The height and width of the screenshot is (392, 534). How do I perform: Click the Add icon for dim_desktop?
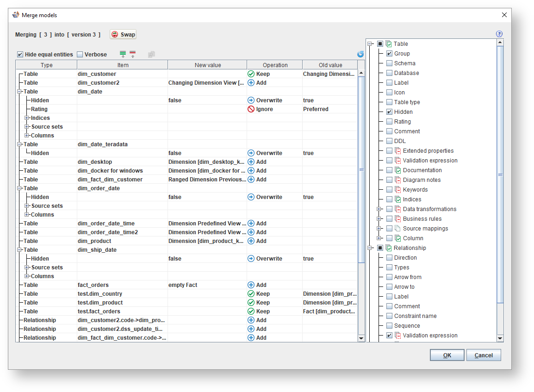pos(251,162)
